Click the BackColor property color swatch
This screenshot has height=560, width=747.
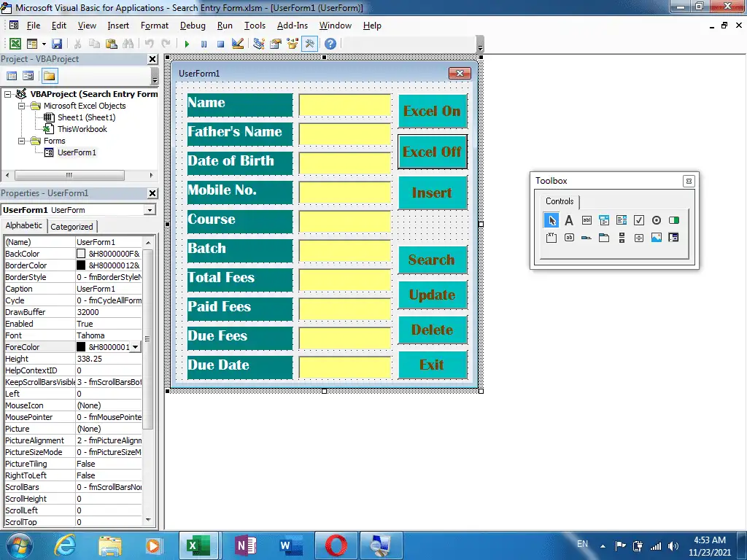(x=81, y=254)
